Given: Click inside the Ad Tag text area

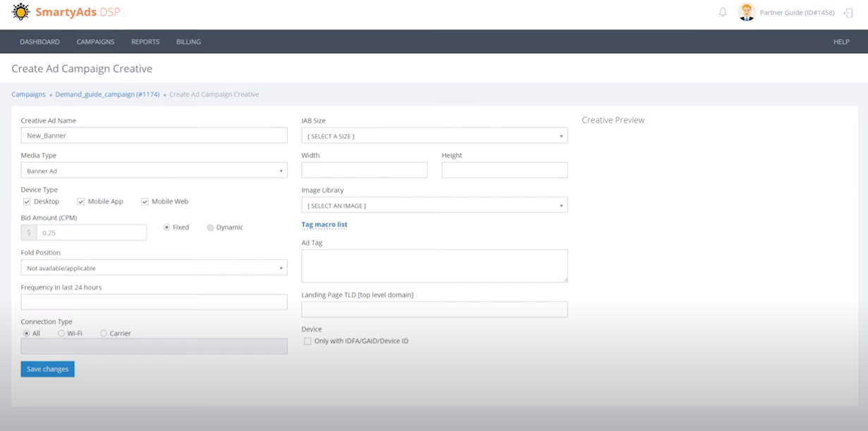Looking at the screenshot, I should click(434, 265).
